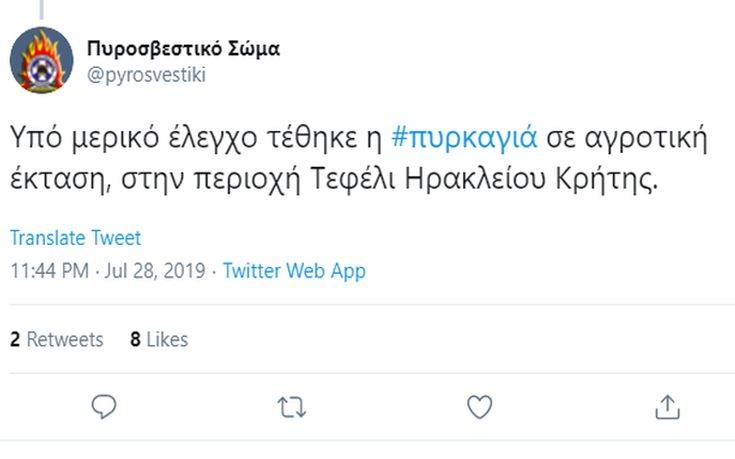The width and height of the screenshot is (735, 459).
Task: Open the Πυροσβεστικό Σώμα profile name
Action: click(x=183, y=49)
